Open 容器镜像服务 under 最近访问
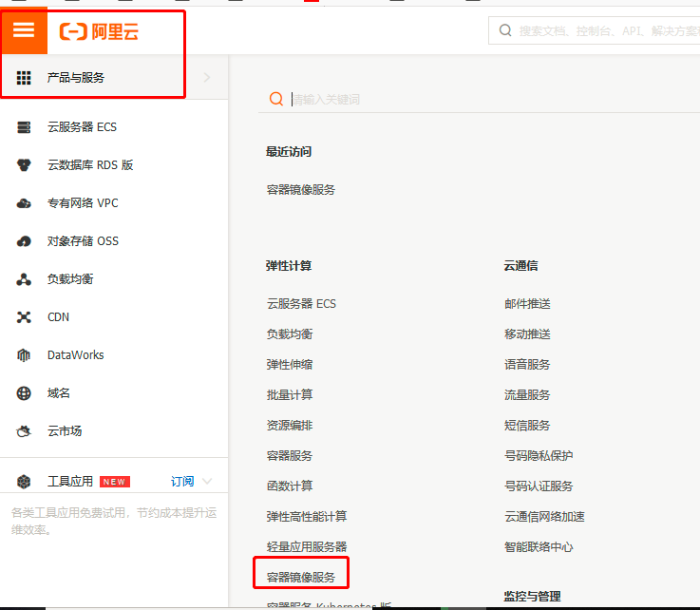 [301, 190]
